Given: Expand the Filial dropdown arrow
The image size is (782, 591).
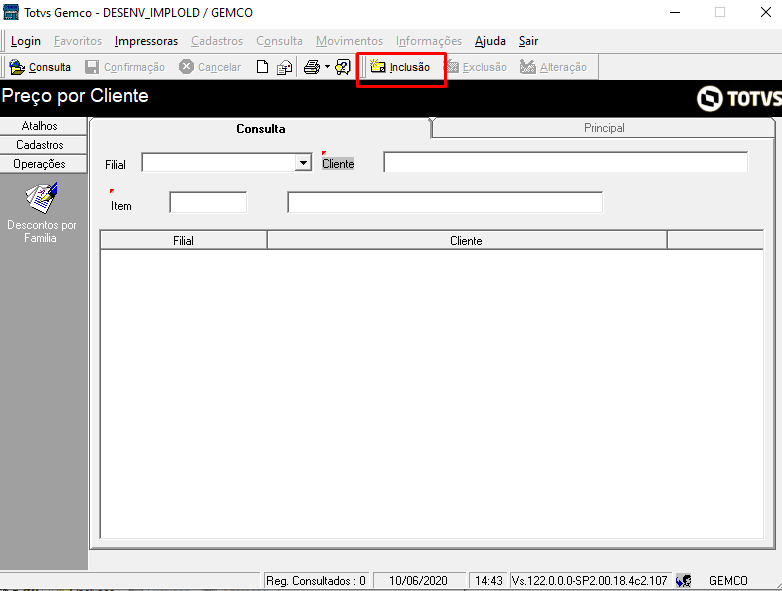Looking at the screenshot, I should point(303,163).
